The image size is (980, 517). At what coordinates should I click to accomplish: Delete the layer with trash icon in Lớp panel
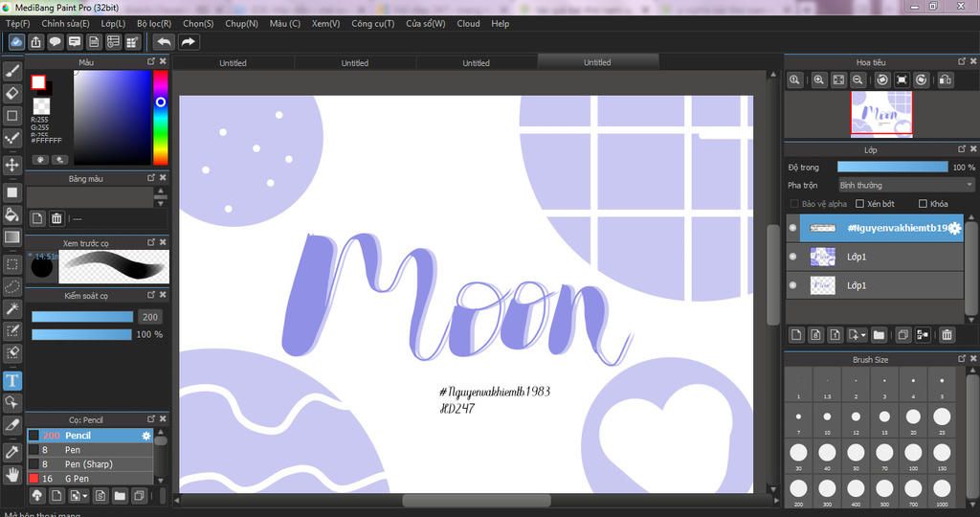point(947,335)
